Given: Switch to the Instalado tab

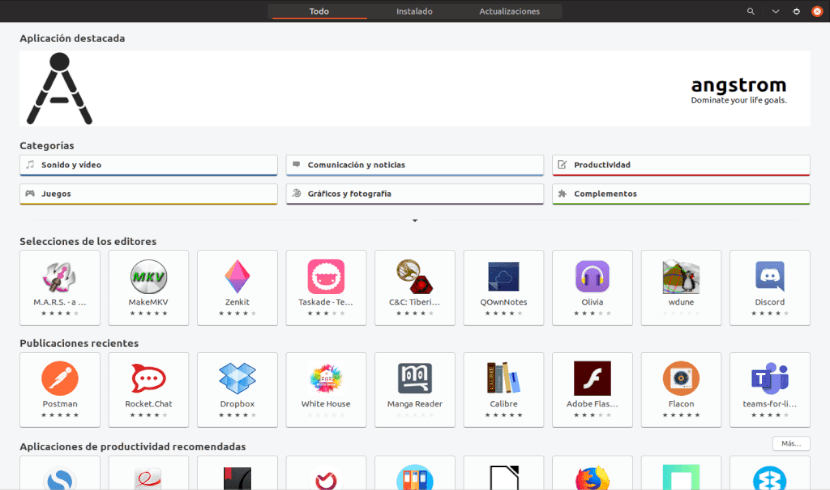Looking at the screenshot, I should coord(414,11).
